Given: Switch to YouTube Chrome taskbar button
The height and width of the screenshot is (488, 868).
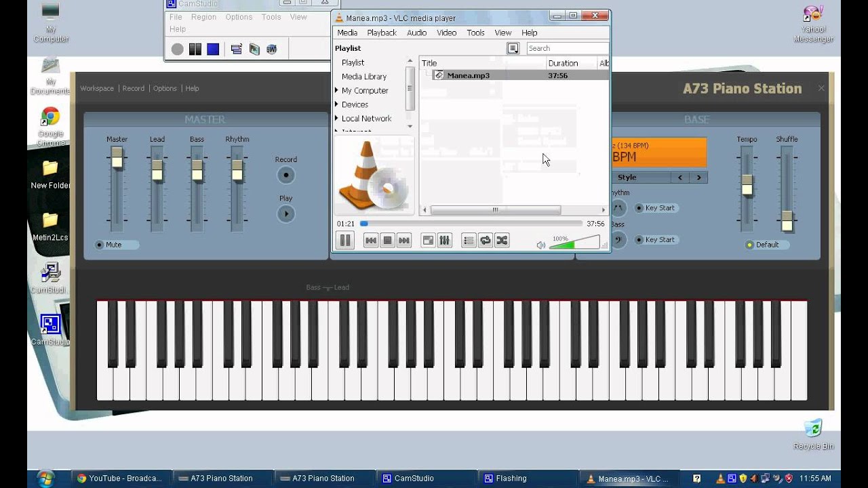Looking at the screenshot, I should point(121,478).
